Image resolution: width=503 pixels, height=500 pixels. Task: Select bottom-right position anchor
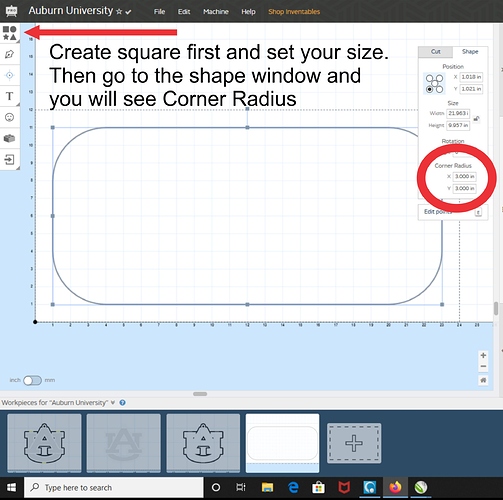440,89
